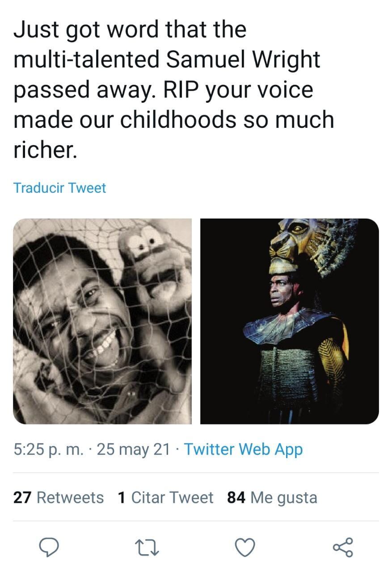392x572 pixels.
Task: Open the 1 Citar Tweet list
Action: pyautogui.click(x=165, y=497)
